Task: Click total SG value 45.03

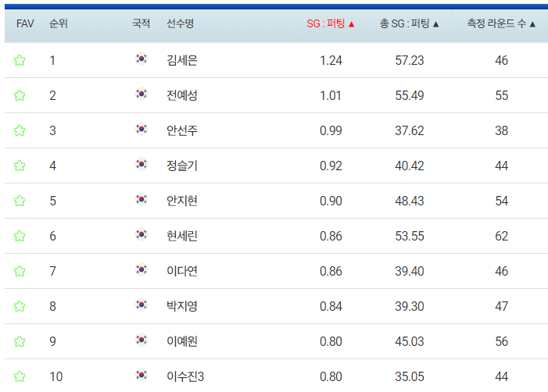Action: coord(410,341)
